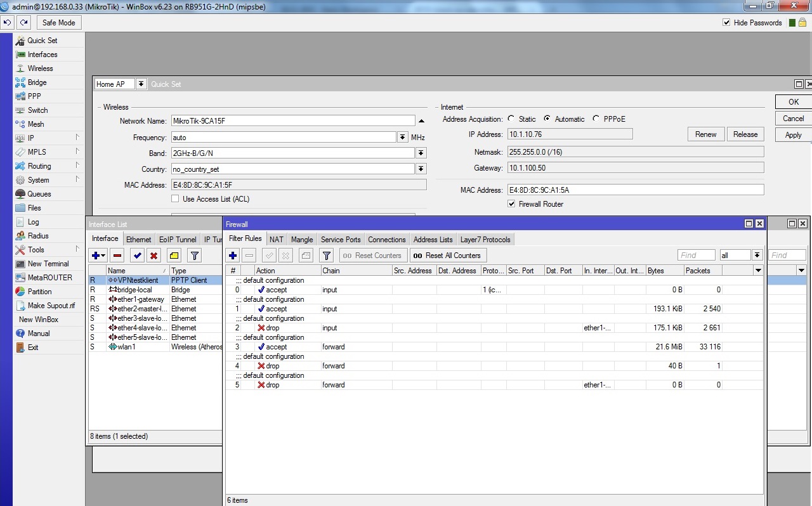Viewport: 812px width, 506px height.
Task: Switch to the Mangle tab
Action: coord(302,239)
